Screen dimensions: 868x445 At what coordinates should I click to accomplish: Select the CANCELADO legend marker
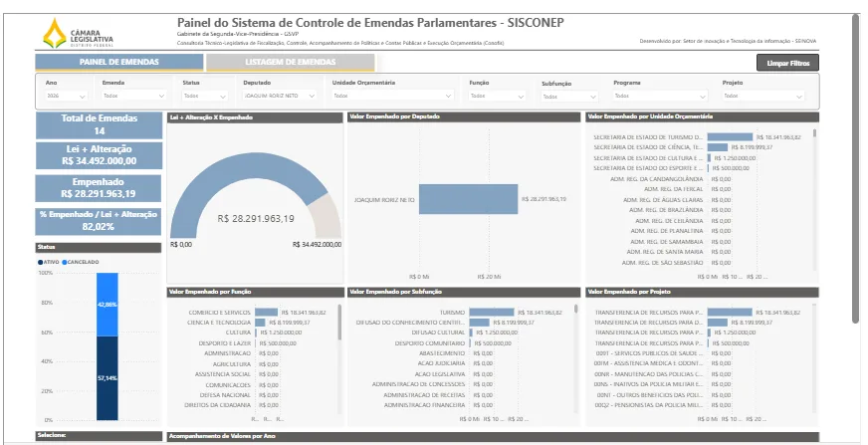[x=65, y=262]
